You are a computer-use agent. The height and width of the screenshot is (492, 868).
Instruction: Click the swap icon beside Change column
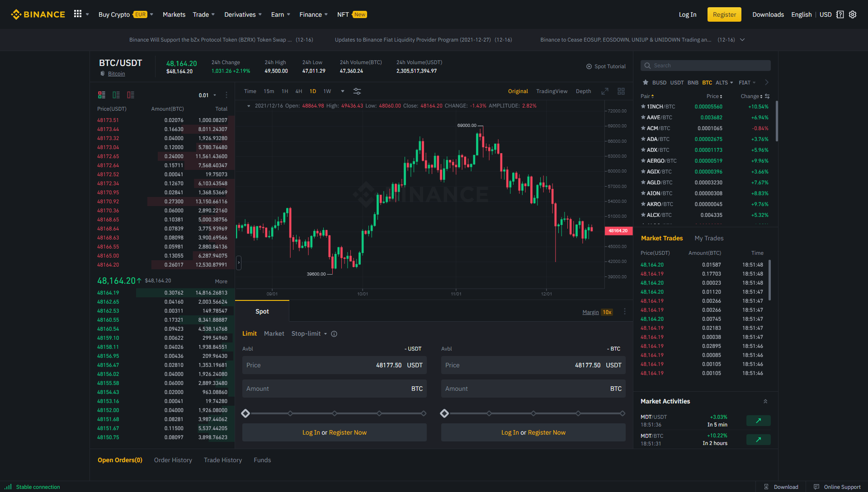767,96
